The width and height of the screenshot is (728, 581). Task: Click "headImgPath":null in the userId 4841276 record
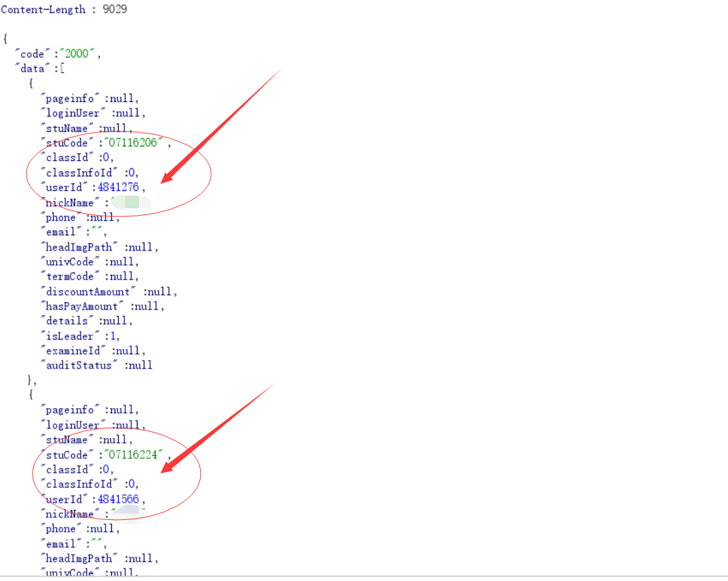pyautogui.click(x=99, y=247)
